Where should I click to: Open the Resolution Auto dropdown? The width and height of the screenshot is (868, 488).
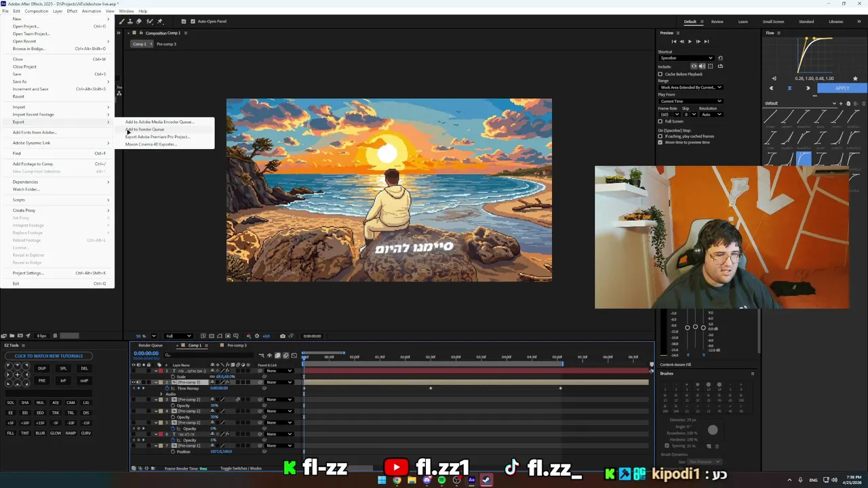[x=711, y=115]
